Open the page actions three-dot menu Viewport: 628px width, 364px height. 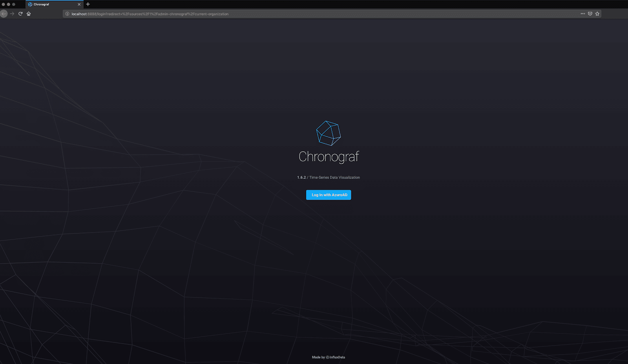click(x=583, y=14)
